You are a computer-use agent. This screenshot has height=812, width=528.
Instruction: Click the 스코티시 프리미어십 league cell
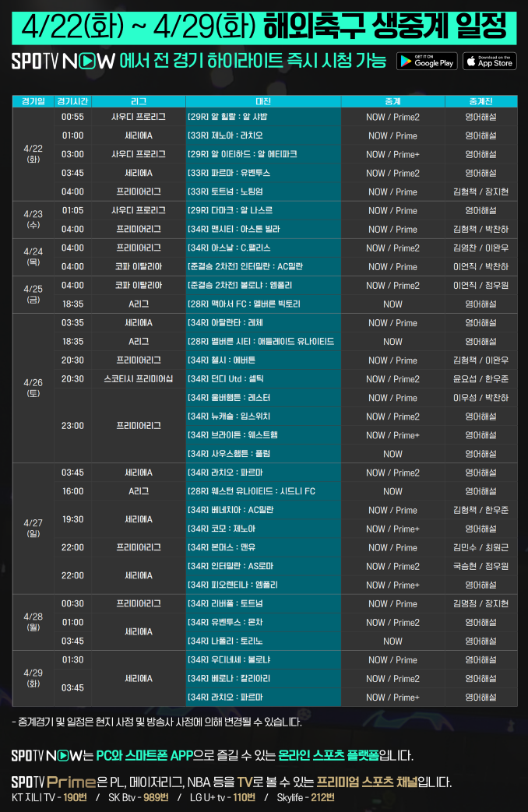(x=138, y=379)
